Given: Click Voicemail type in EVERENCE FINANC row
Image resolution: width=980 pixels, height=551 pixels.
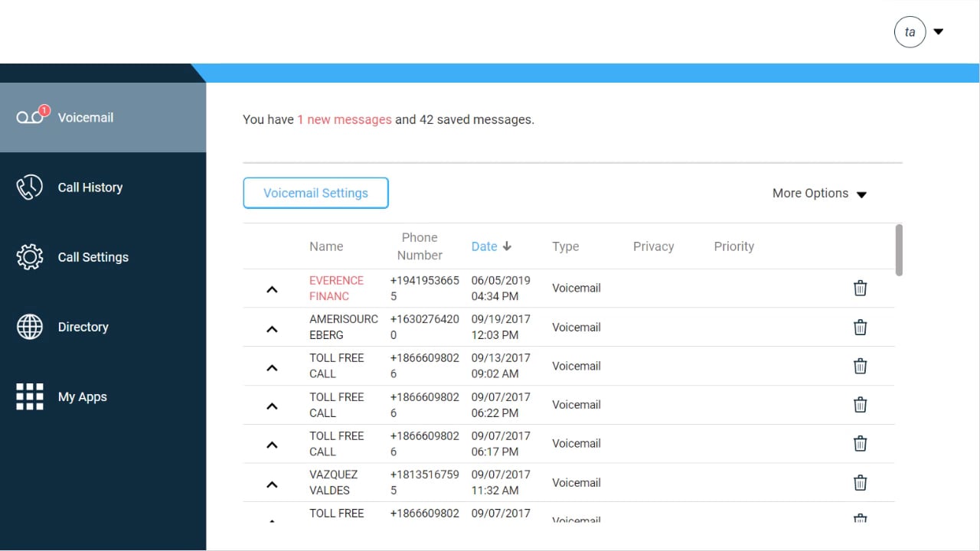Looking at the screenshot, I should (577, 289).
